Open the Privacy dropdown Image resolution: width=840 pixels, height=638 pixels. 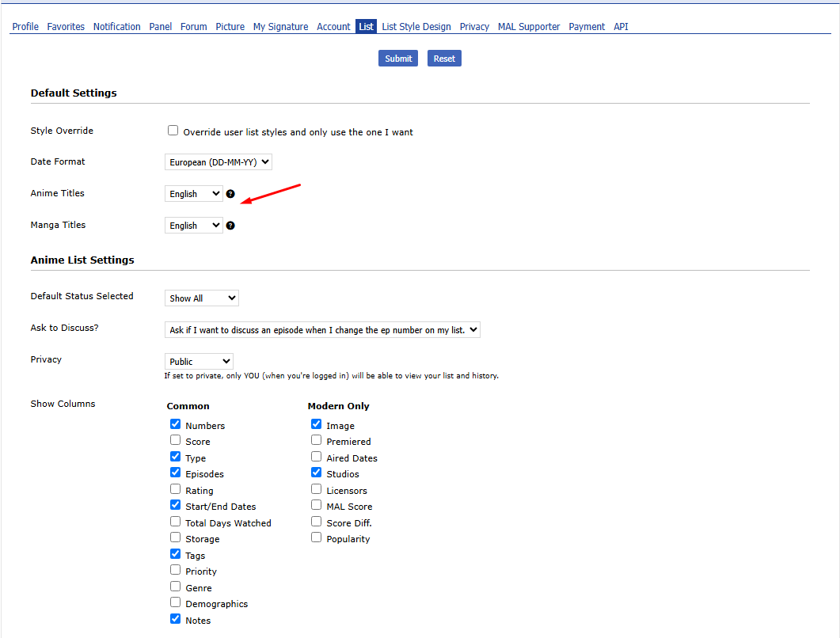[199, 362]
